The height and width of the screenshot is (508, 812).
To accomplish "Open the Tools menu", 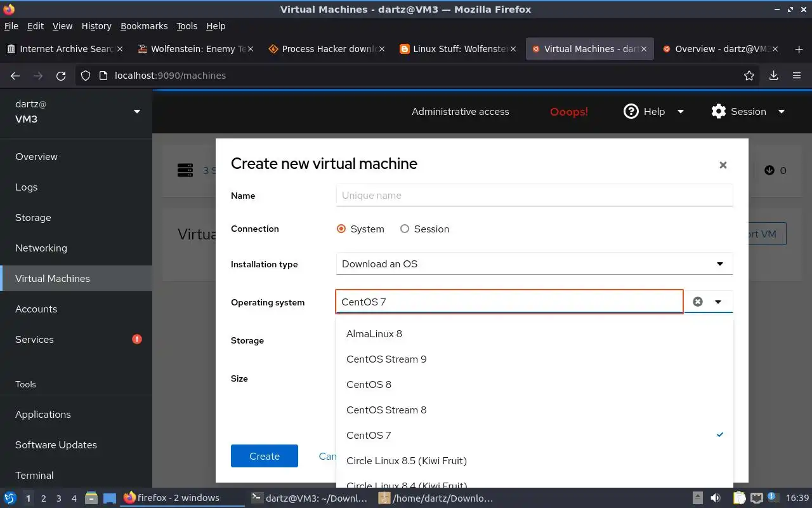I will pyautogui.click(x=187, y=26).
